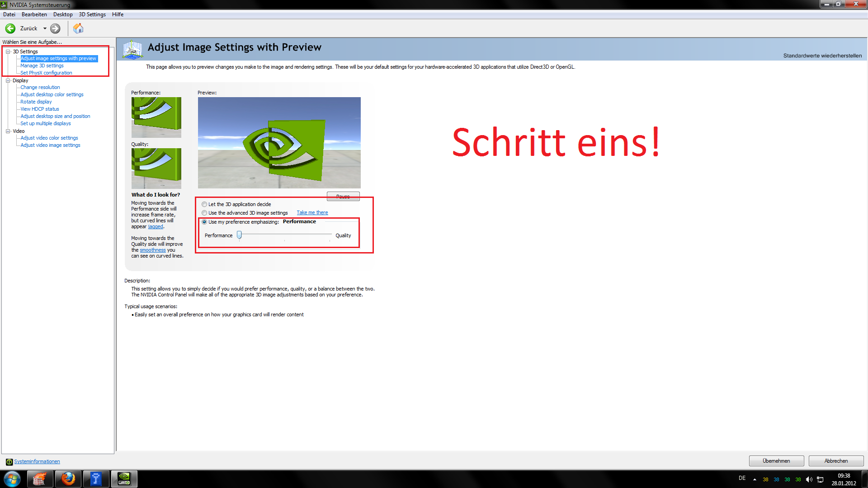Click the teal 38 temperature tray icon
868x488 pixels.
(x=787, y=479)
